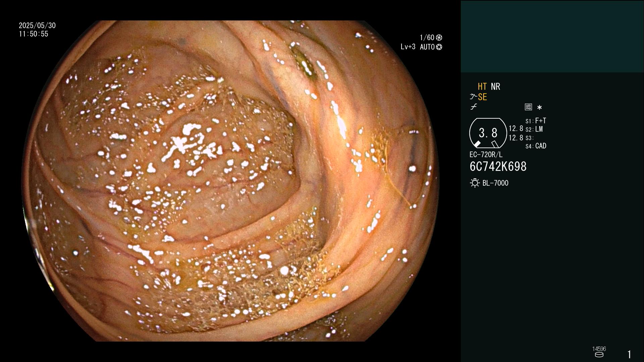Click the filled scope channel marker
The width and height of the screenshot is (644, 362).
coord(477,144)
